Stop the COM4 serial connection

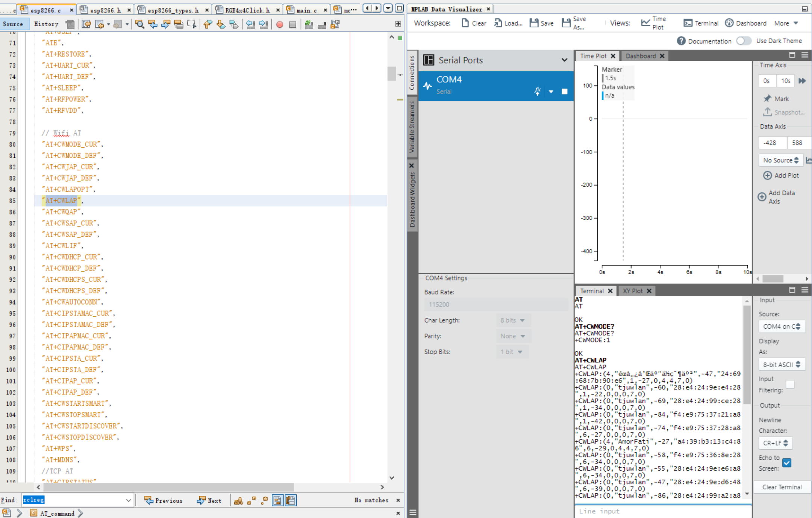pos(564,92)
